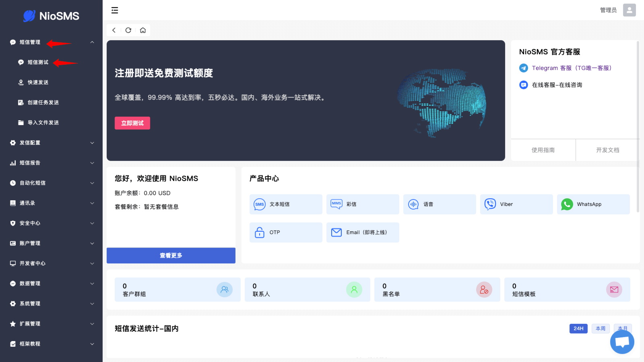Click the 短信报告 bar chart icon

click(x=13, y=163)
